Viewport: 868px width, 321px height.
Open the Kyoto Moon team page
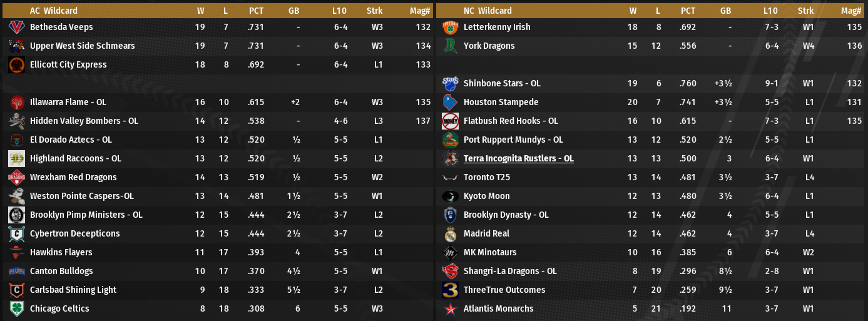pyautogui.click(x=486, y=196)
